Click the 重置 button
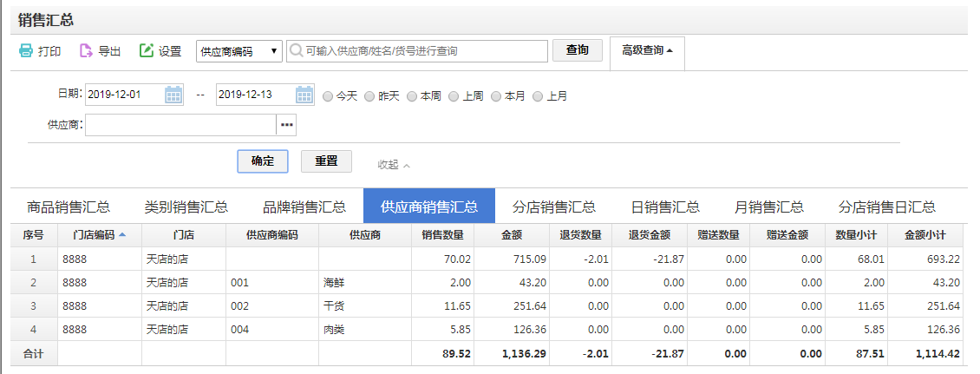The height and width of the screenshot is (374, 980). pos(326,161)
